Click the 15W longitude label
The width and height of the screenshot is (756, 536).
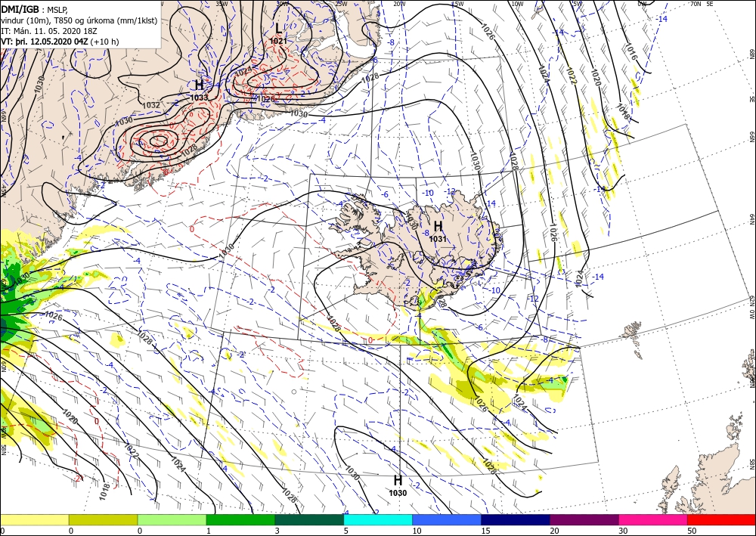[x=457, y=3]
